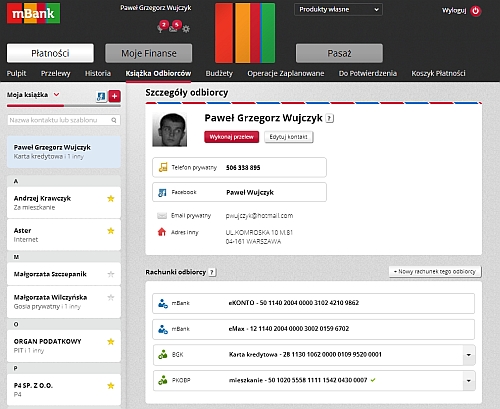Click the mBank logo
This screenshot has height=409, width=500.
coord(33,13)
